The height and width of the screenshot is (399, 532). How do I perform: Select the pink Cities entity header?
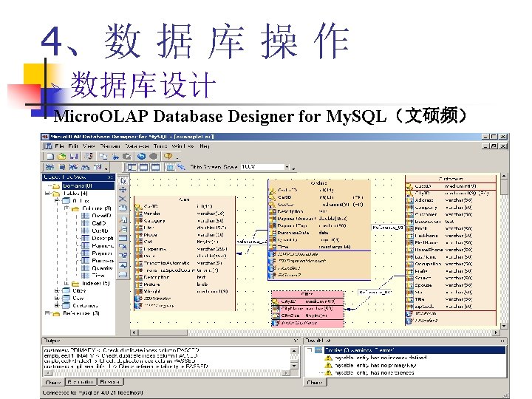(307, 294)
